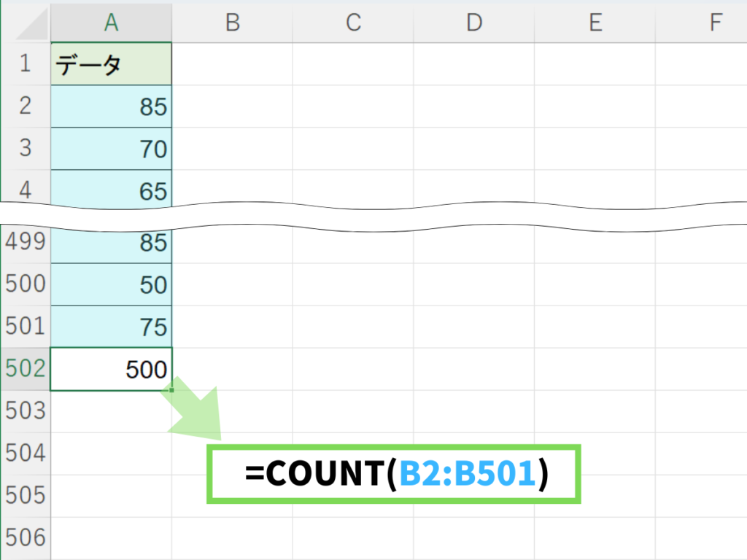Click column C header
Viewport: 747px width, 560px height.
[353, 23]
